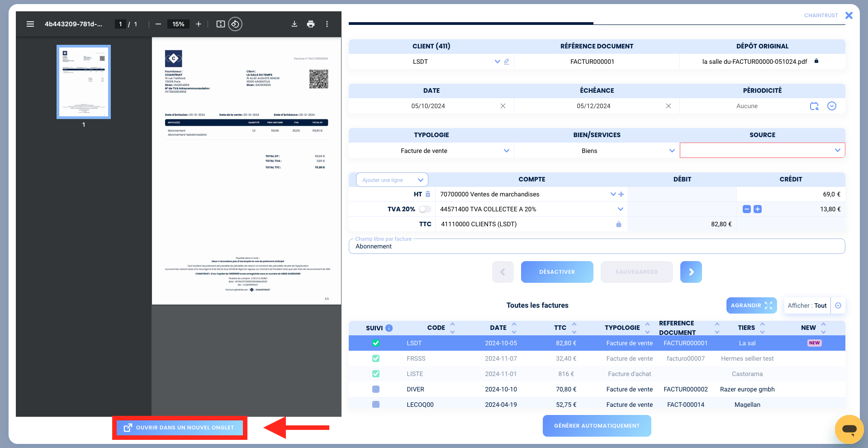Open the Ajouter une ligne dropdown

[x=392, y=180]
